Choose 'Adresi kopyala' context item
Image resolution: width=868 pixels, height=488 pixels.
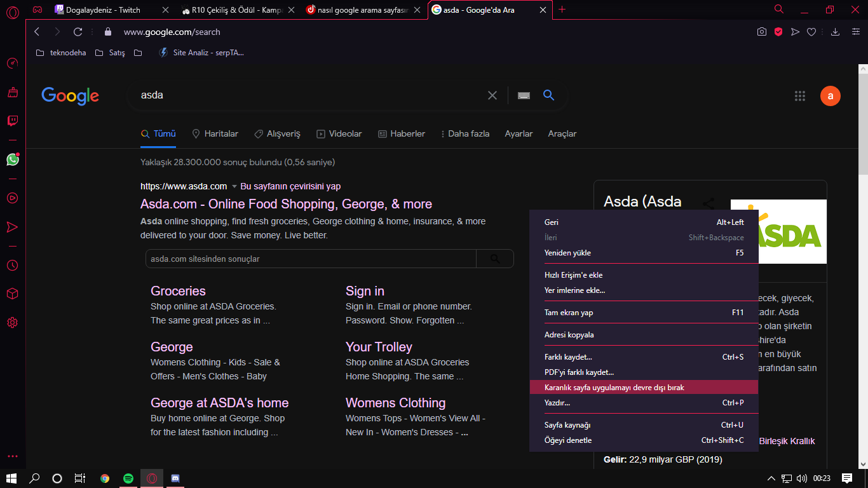coord(644,335)
